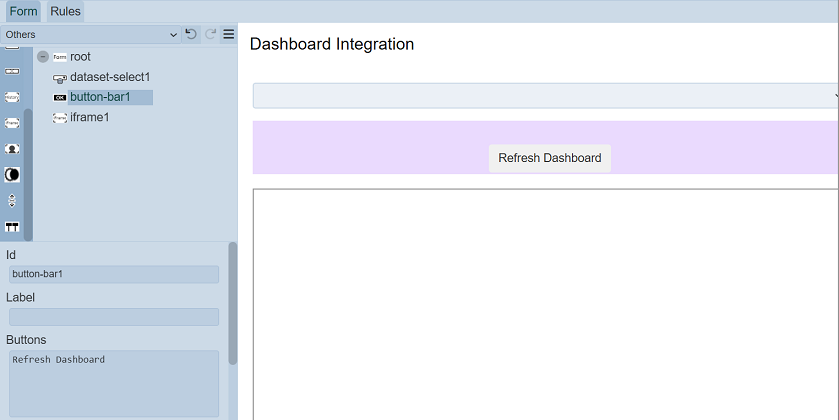Open the hamburger menu icon
This screenshot has height=420, width=839.
pyautogui.click(x=229, y=34)
